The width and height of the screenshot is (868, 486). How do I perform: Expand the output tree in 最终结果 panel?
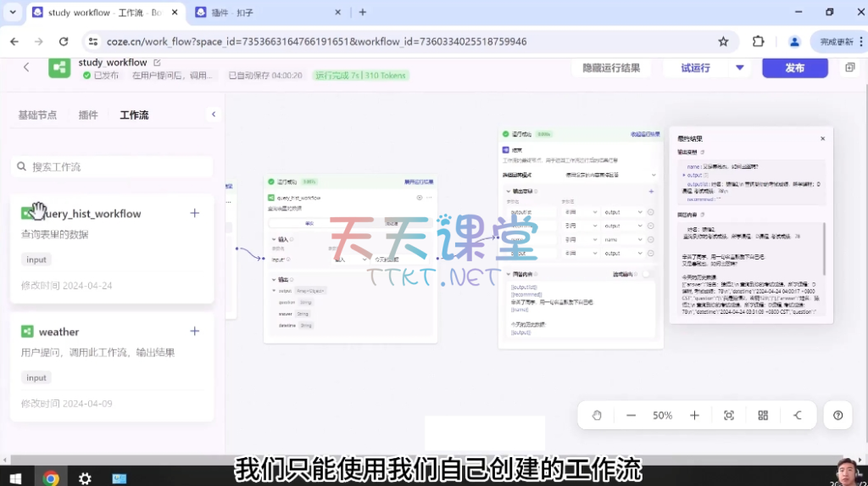(684, 175)
